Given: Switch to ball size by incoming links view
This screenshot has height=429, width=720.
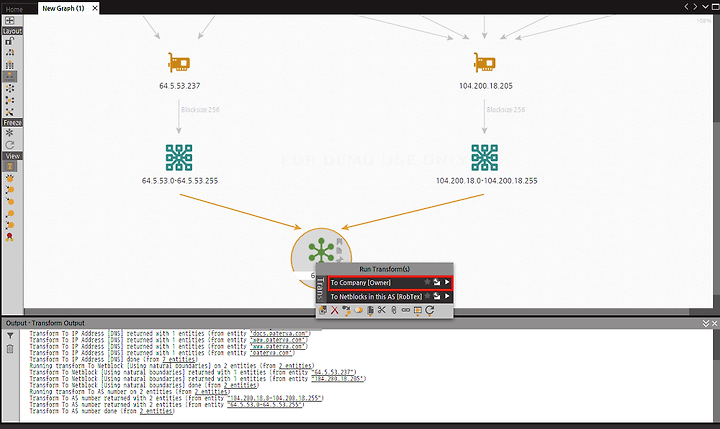Looking at the screenshot, I should (x=10, y=190).
